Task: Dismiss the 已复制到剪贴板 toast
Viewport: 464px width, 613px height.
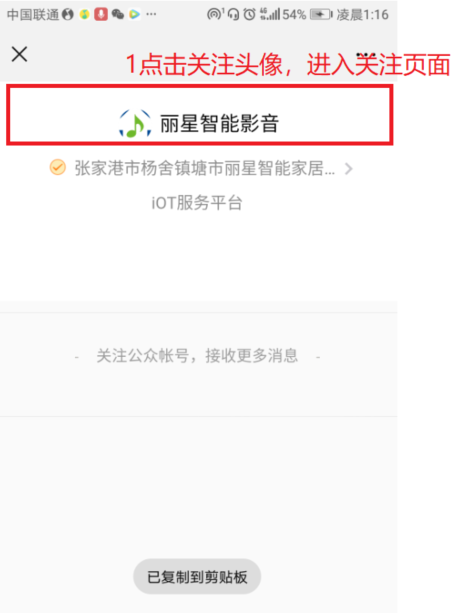Action: point(197,577)
